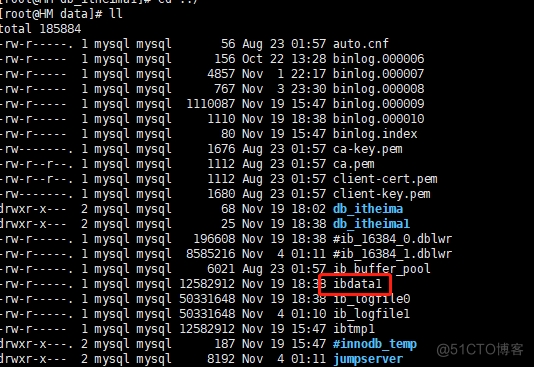
Task: Click the binlog.000007 file name
Action: pyautogui.click(x=378, y=74)
